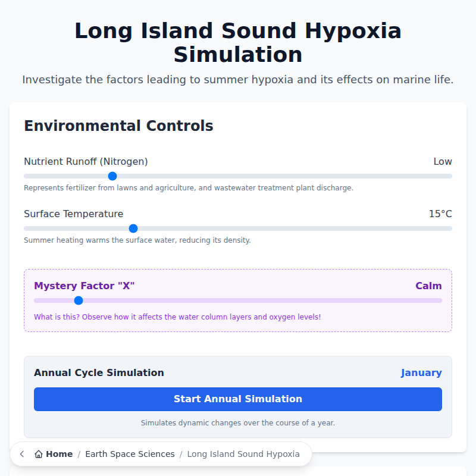Follow the Earth Space Sciences breadcrumb link
The height and width of the screenshot is (476, 476).
click(130, 453)
